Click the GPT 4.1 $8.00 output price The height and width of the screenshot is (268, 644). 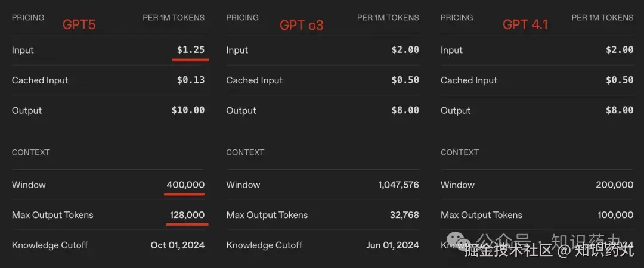point(620,110)
